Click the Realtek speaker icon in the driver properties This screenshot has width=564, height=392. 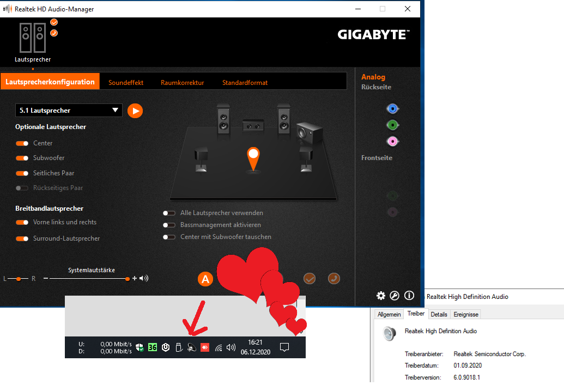390,333
